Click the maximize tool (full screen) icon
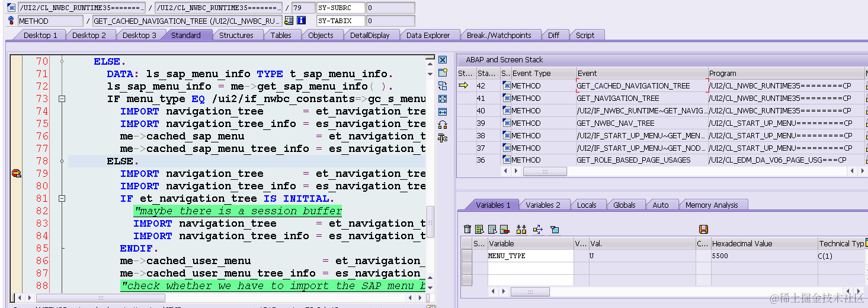This screenshot has height=308, width=868. tap(442, 99)
